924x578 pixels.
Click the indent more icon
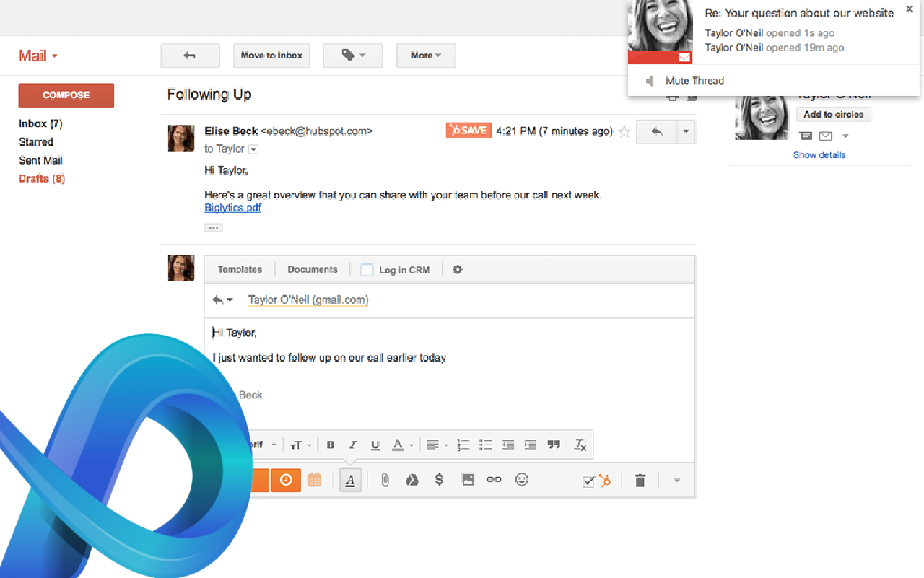531,445
